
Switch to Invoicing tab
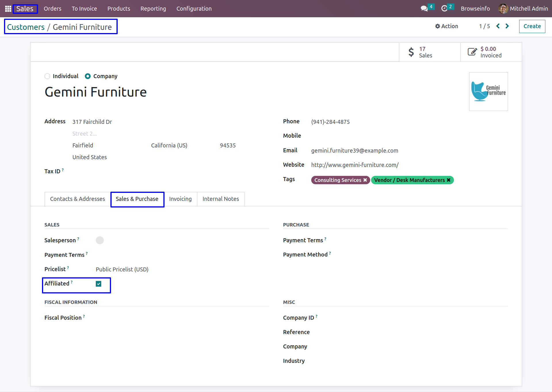click(180, 199)
